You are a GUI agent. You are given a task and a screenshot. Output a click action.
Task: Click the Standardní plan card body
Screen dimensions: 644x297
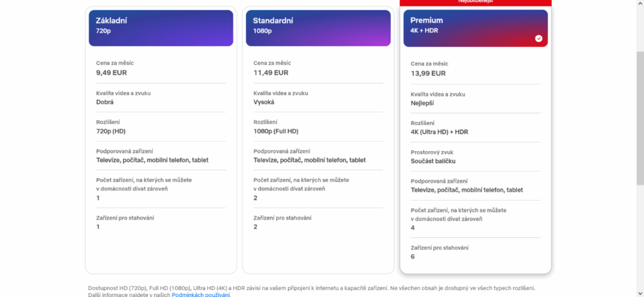point(318,160)
